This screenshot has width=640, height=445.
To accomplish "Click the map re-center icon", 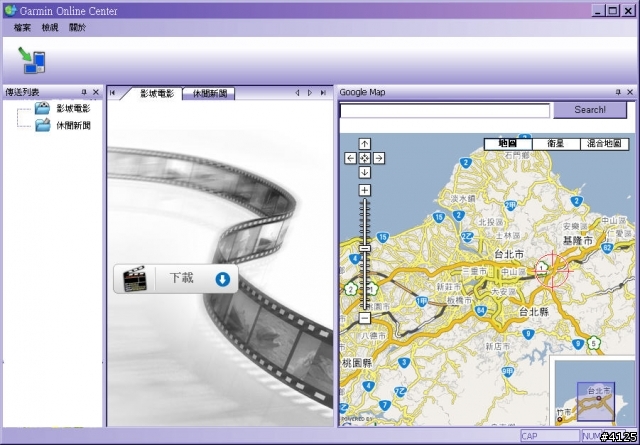I will [364, 158].
